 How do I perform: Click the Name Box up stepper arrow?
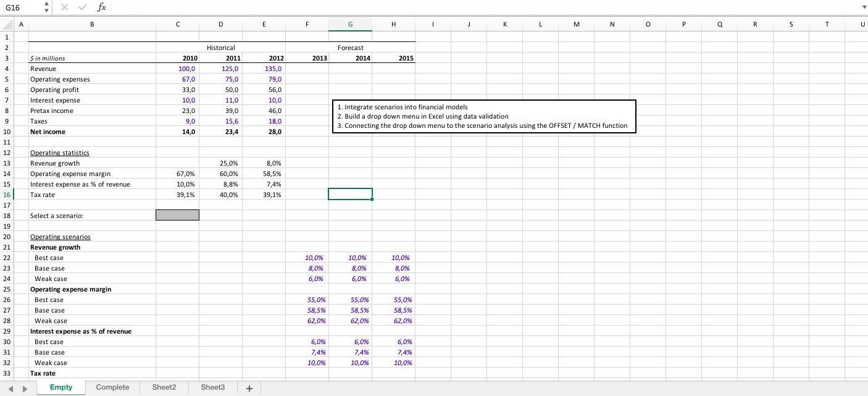[46, 4]
